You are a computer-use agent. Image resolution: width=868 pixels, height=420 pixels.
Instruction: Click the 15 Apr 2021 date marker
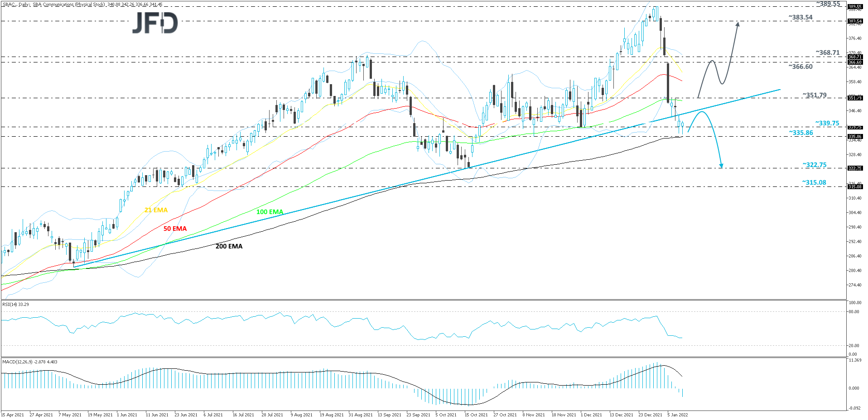[x=13, y=415]
